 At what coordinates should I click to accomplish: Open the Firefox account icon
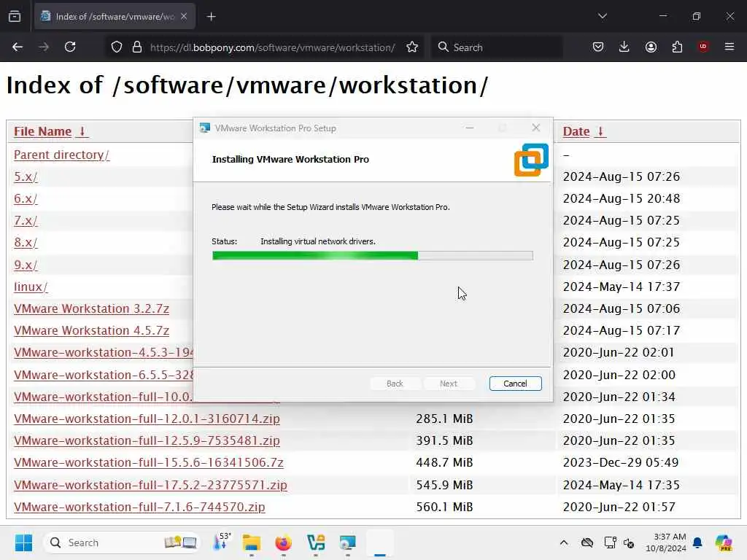[651, 47]
